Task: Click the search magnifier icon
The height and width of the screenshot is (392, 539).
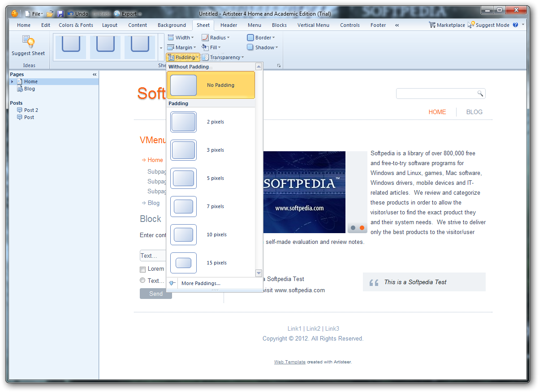Action: tap(480, 94)
